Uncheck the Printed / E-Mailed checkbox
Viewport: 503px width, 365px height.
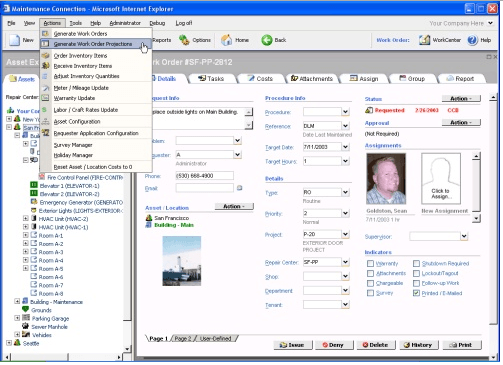point(416,293)
